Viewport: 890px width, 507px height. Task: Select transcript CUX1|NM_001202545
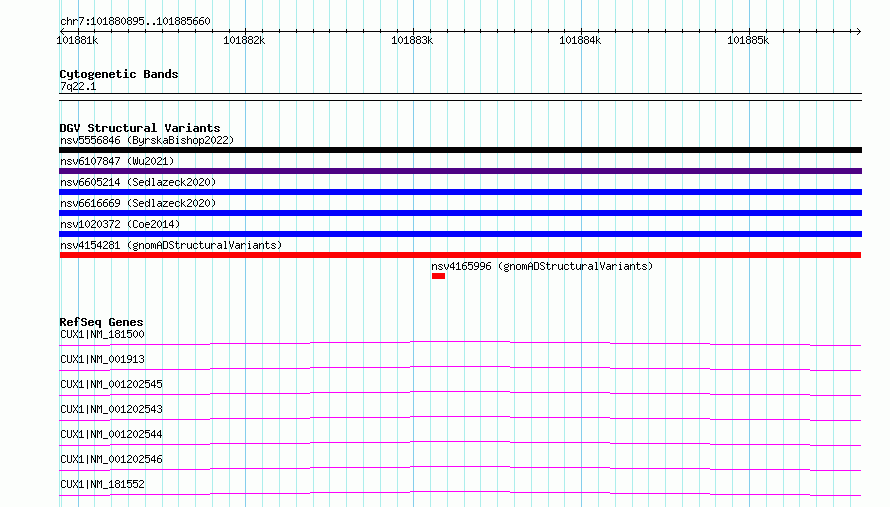pos(111,384)
